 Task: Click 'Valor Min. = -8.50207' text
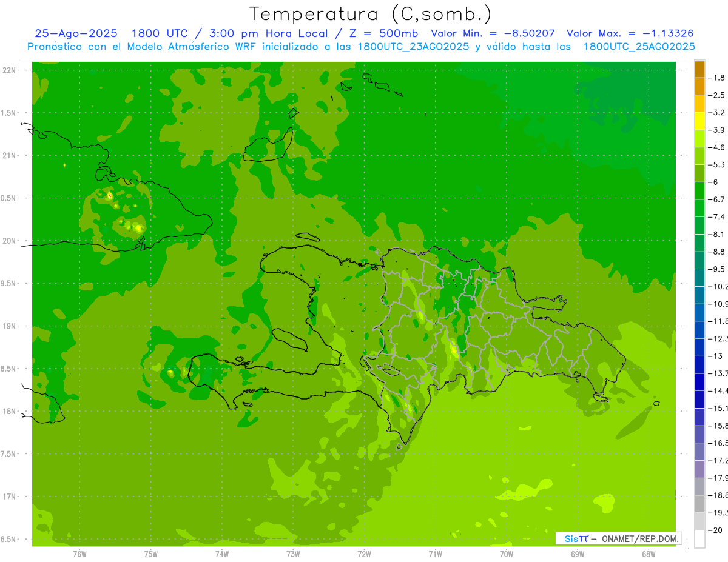pos(493,33)
